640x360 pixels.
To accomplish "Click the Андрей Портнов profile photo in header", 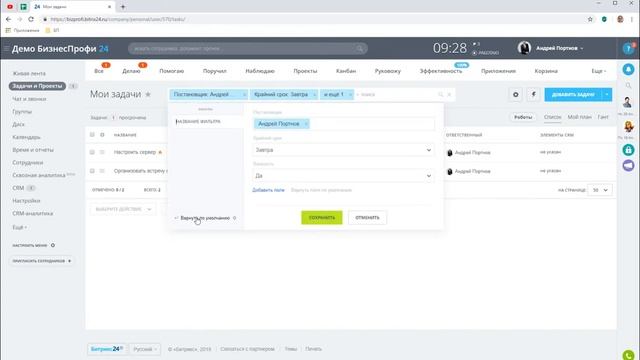I will pyautogui.click(x=524, y=48).
